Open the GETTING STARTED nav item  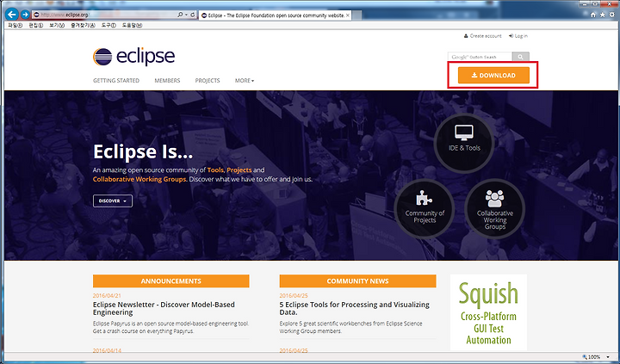point(116,80)
